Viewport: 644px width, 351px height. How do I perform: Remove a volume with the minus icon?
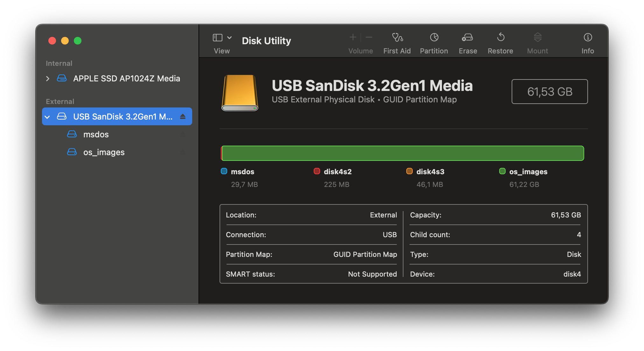tap(369, 38)
